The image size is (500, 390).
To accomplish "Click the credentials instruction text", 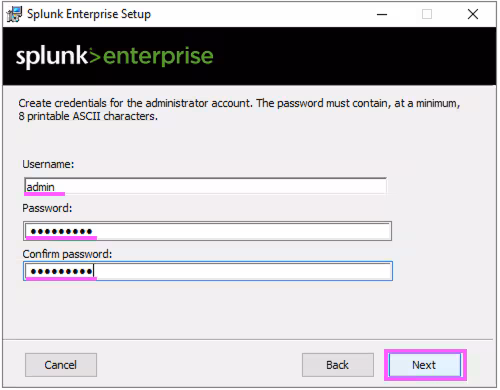I will point(239,110).
